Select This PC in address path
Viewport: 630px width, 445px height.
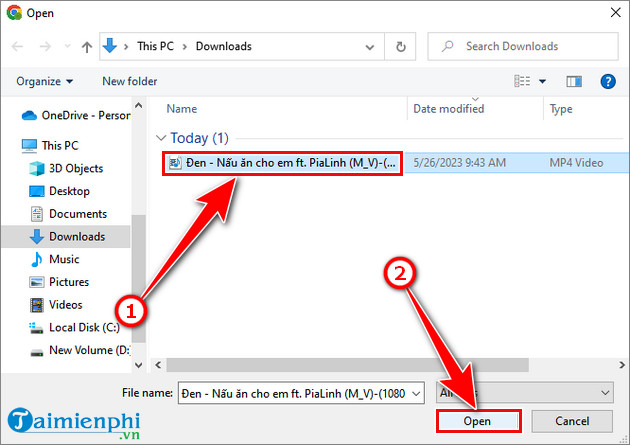click(x=155, y=46)
